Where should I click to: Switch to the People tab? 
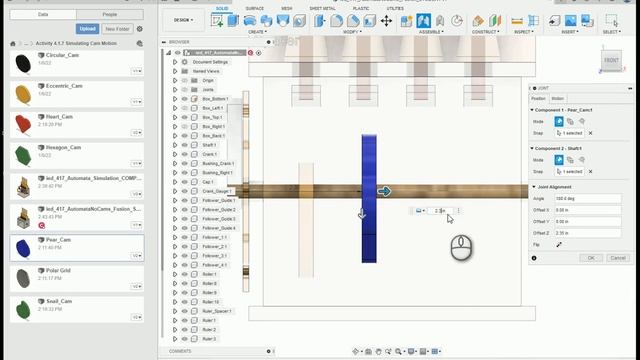point(109,14)
